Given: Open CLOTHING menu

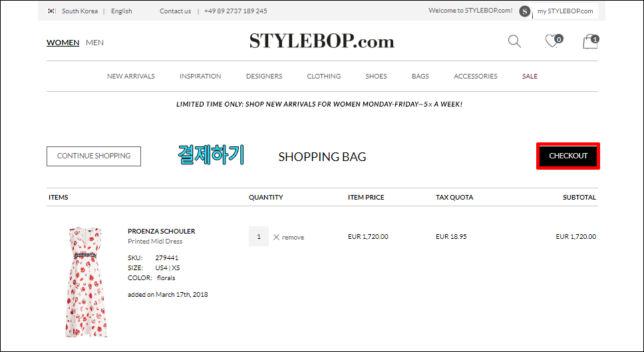Looking at the screenshot, I should pyautogui.click(x=323, y=76).
